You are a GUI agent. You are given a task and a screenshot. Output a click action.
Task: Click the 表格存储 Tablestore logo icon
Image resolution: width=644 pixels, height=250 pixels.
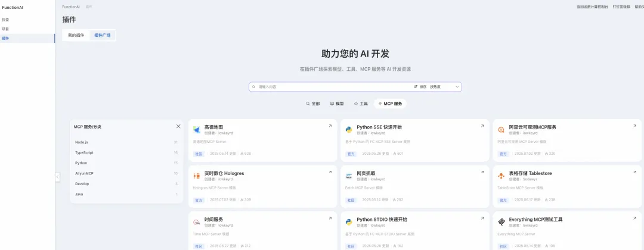pyautogui.click(x=501, y=176)
